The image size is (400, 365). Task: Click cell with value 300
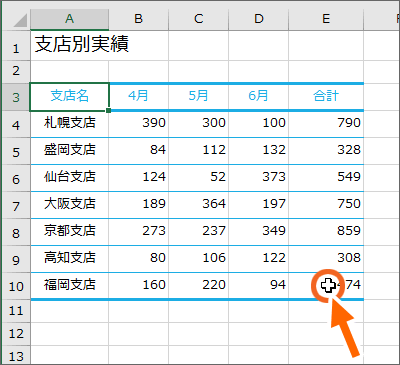[199, 124]
